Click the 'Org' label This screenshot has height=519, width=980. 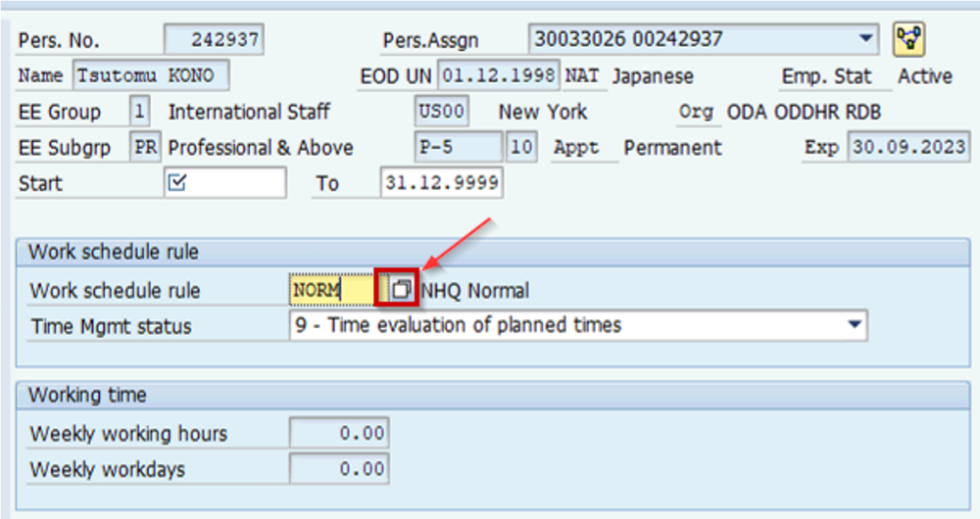pos(696,113)
